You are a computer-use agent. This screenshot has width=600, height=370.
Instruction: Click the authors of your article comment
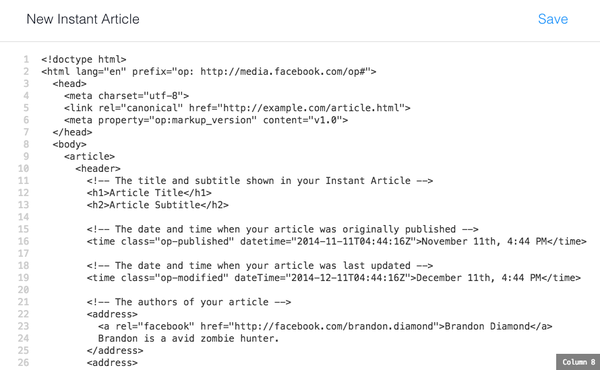[x=189, y=302]
